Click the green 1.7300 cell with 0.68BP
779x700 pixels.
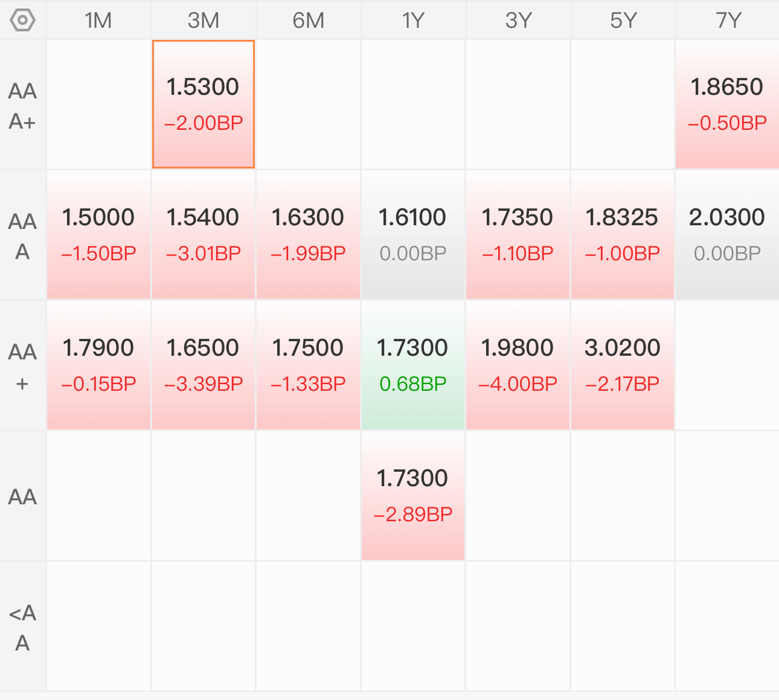coord(413,365)
